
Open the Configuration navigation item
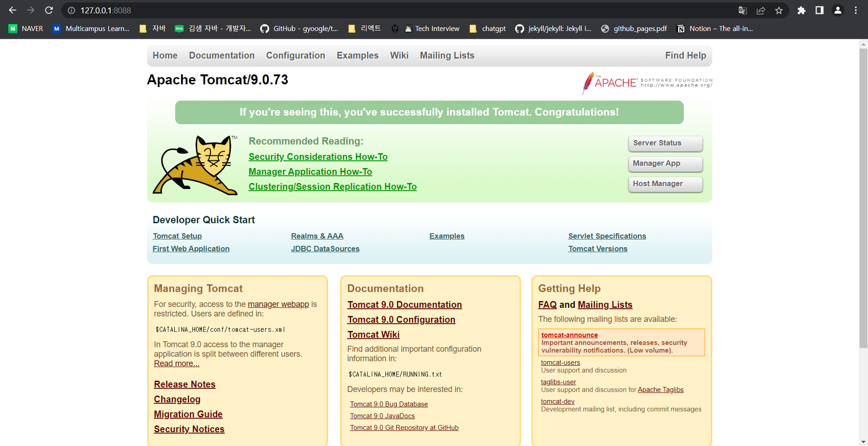click(x=296, y=56)
